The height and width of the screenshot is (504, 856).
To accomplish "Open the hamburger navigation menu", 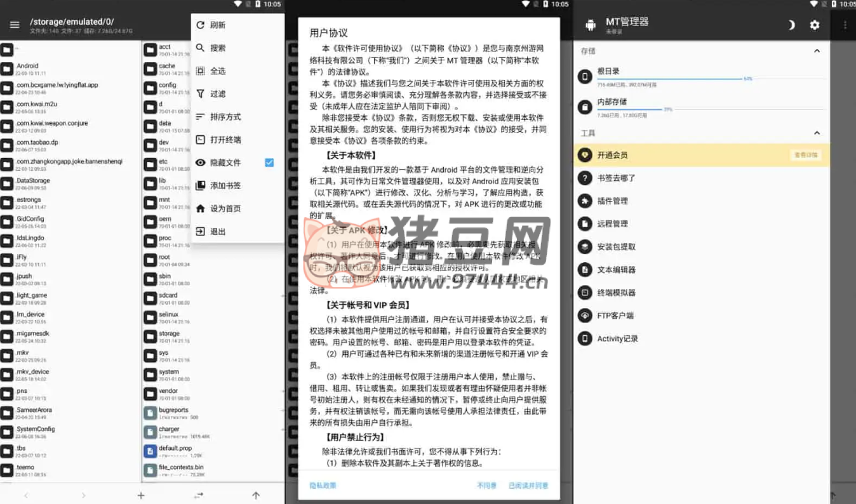I will (15, 25).
